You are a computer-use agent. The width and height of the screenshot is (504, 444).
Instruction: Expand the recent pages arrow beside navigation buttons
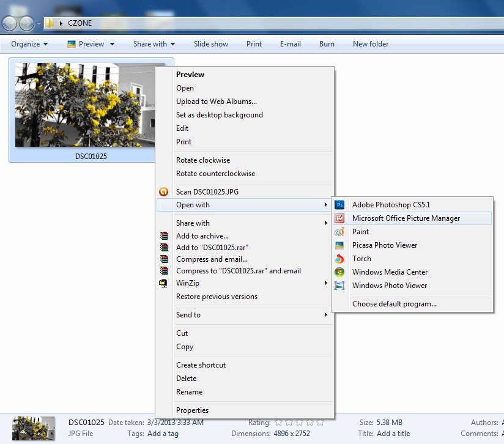point(39,23)
